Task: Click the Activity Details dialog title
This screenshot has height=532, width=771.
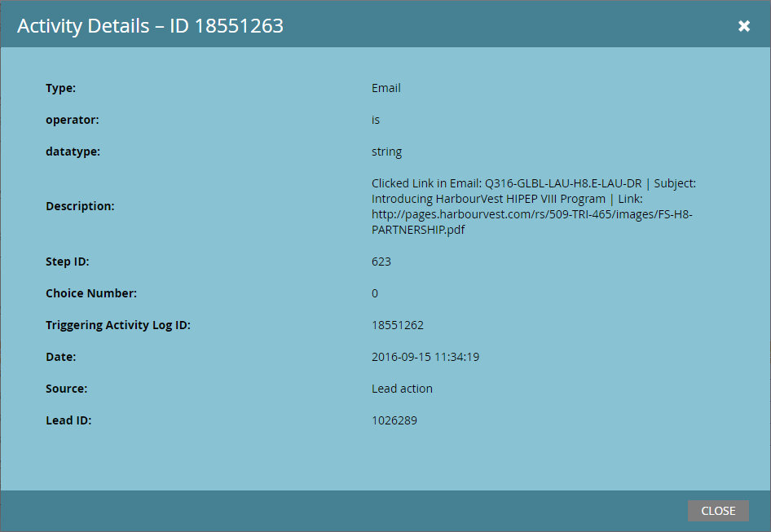Action: click(150, 26)
